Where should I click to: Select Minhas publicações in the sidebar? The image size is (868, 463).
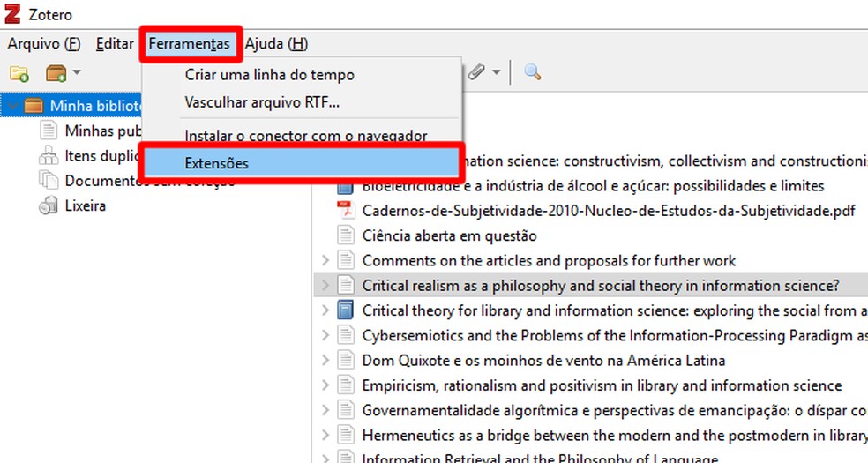103,131
